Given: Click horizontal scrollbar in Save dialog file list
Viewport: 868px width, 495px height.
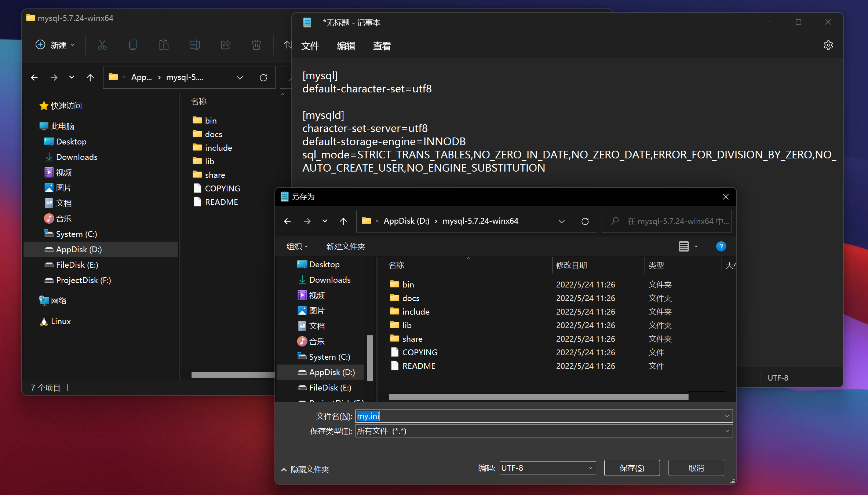Looking at the screenshot, I should [538, 397].
